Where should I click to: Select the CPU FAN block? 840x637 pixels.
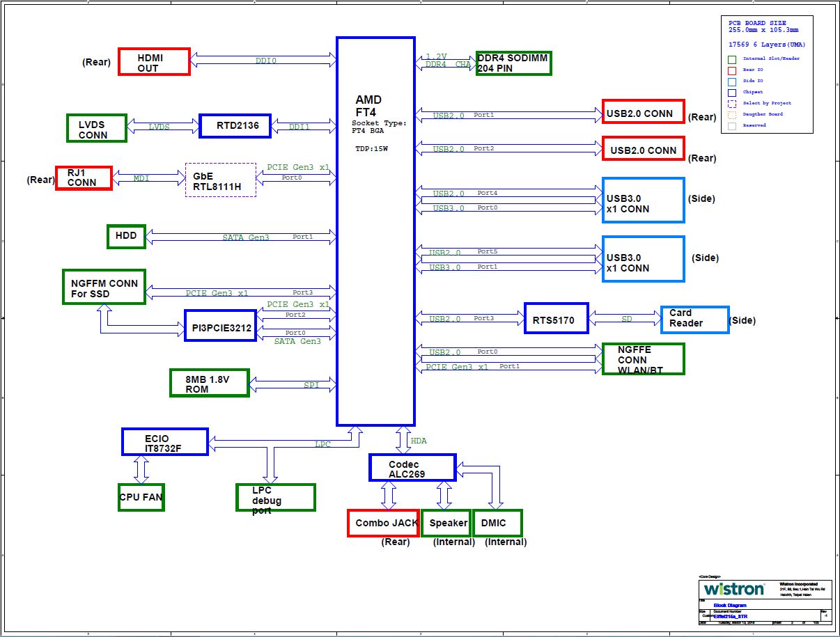click(x=141, y=498)
